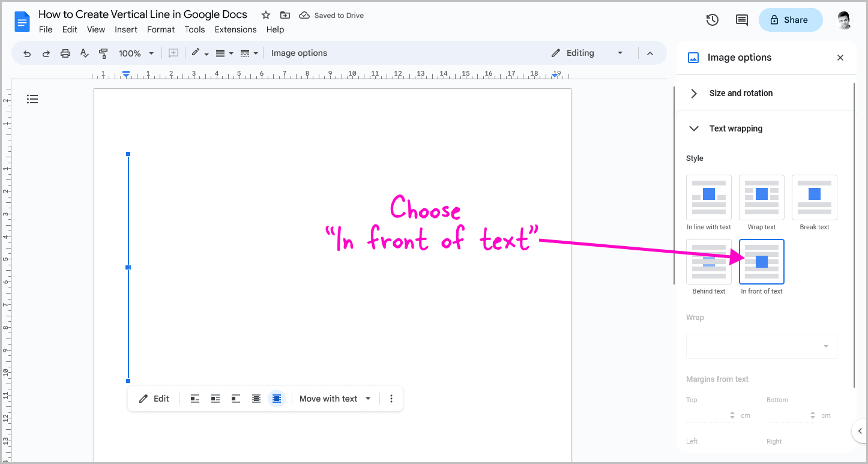Open the Extensions menu
Image resolution: width=868 pixels, height=464 pixels.
(235, 29)
